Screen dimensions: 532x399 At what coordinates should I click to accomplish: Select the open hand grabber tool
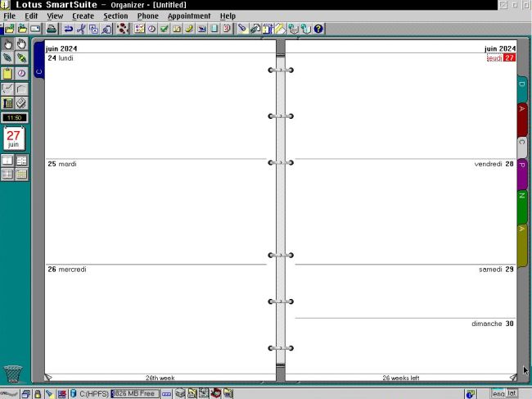pyautogui.click(x=21, y=43)
